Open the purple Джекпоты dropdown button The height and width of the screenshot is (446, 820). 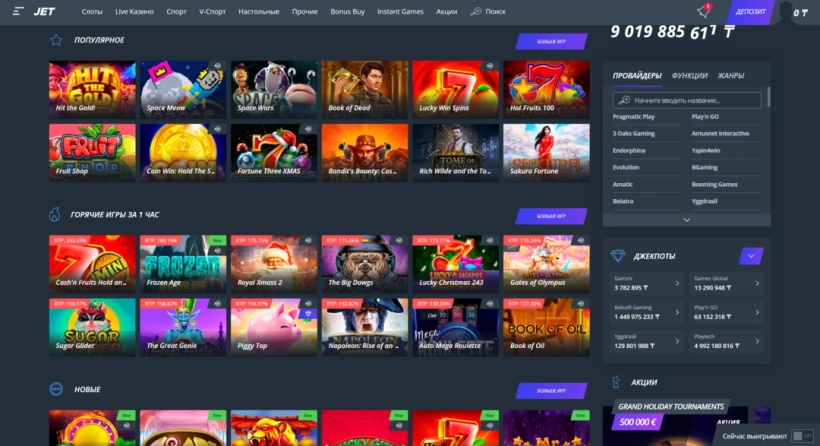750,255
